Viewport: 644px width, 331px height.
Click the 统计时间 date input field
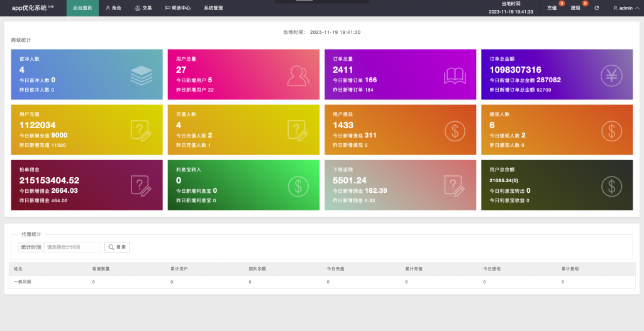click(72, 247)
